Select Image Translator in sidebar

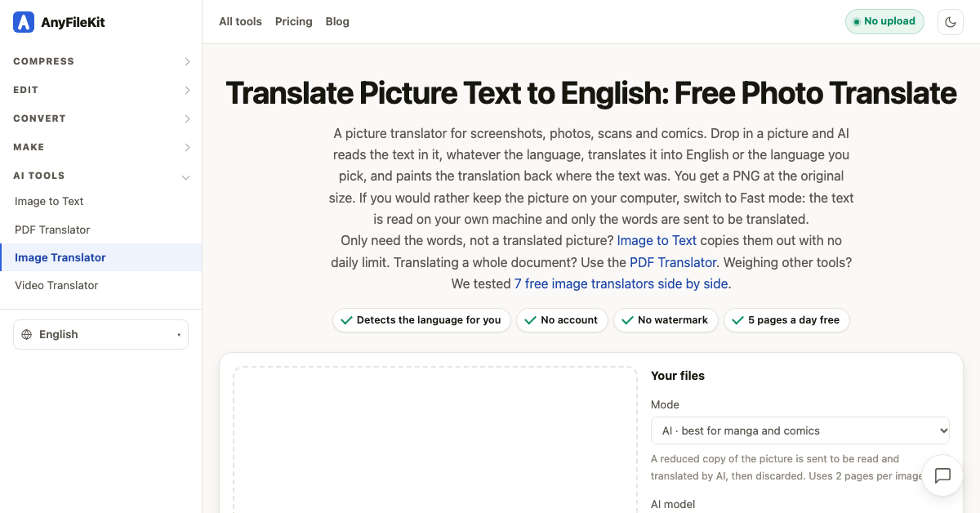(101, 257)
